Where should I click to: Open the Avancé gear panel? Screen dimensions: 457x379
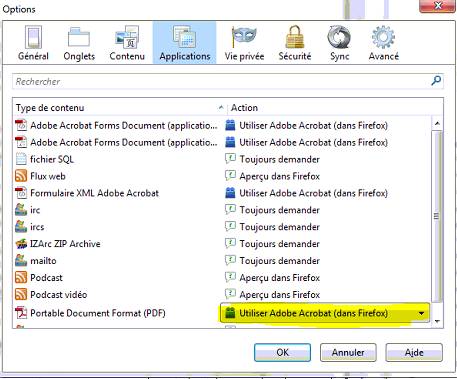point(384,43)
